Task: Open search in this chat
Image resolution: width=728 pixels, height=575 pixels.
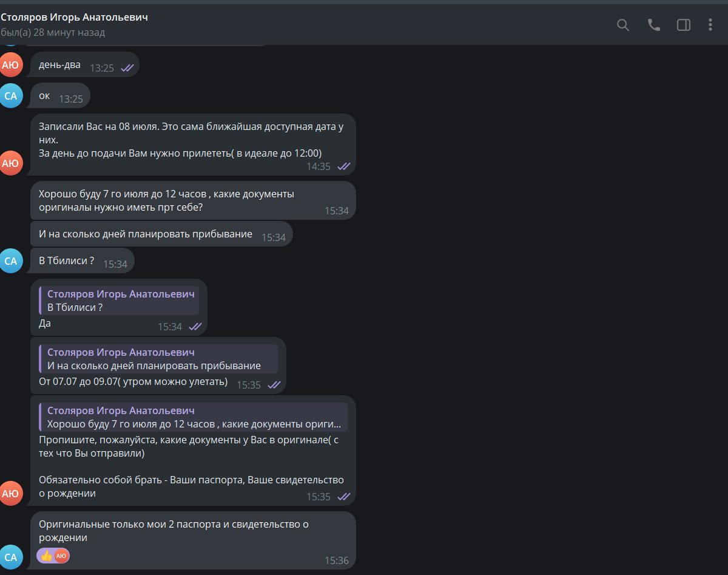Action: point(623,25)
